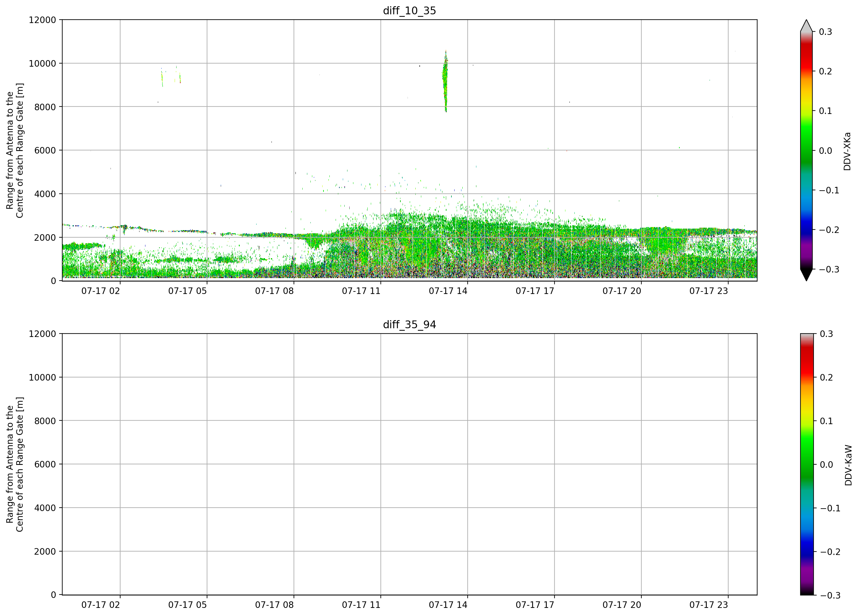Screen dimensions: 859x616
Task: Click "07-17 23" tick under diff_35_94 plot
Action: pyautogui.click(x=709, y=605)
